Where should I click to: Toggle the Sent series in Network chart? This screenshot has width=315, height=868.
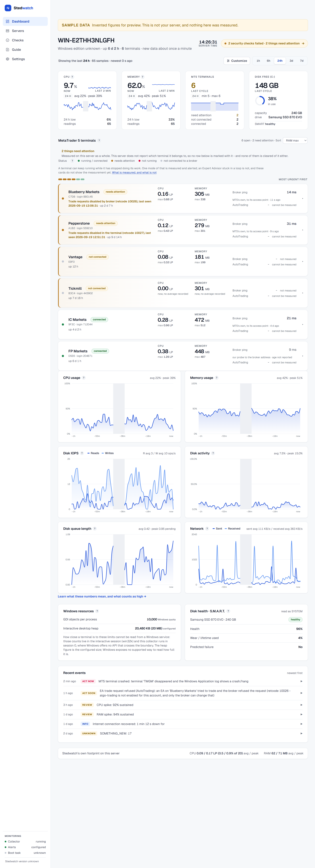coord(217,529)
